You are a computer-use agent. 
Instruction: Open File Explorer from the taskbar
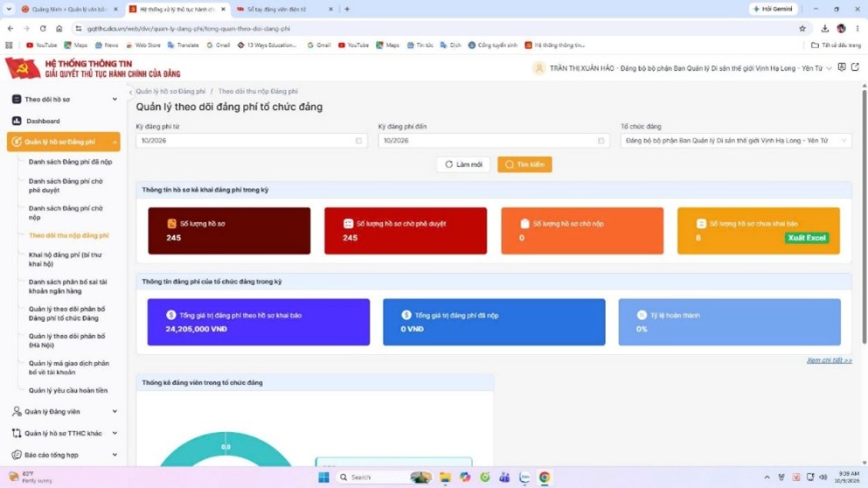[445, 477]
